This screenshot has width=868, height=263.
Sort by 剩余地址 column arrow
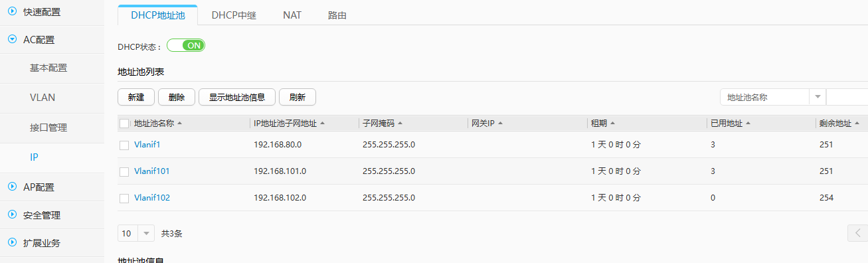click(857, 124)
